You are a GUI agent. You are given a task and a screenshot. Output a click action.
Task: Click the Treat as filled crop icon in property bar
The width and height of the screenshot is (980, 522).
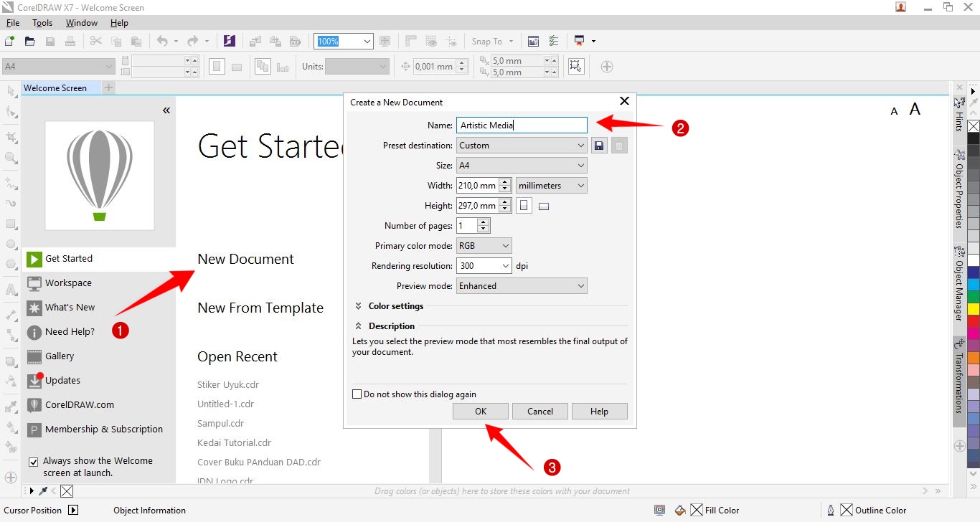click(x=575, y=66)
